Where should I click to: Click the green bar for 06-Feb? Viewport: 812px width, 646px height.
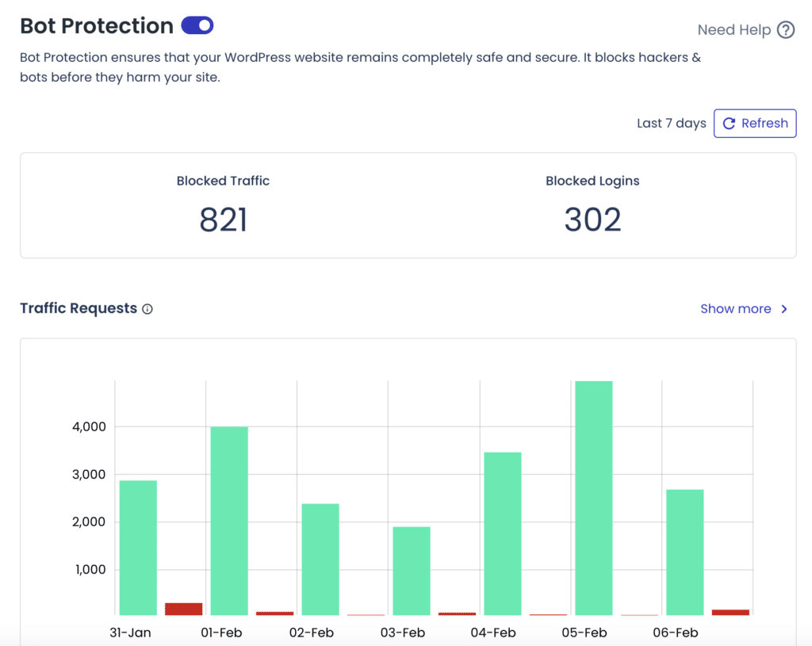(685, 552)
